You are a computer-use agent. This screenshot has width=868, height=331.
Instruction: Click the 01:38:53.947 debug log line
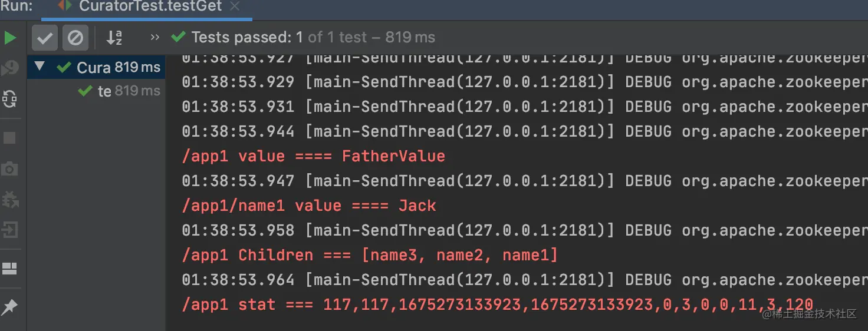(x=525, y=181)
